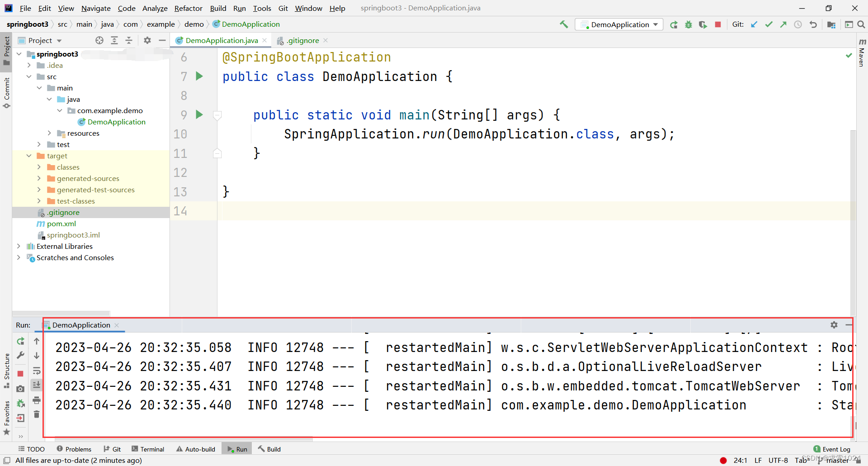Push commits with the green arrow icon
The height and width of the screenshot is (466, 868).
click(783, 24)
